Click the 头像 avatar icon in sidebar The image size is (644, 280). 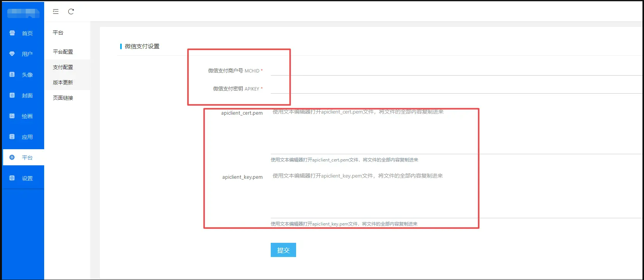point(12,74)
